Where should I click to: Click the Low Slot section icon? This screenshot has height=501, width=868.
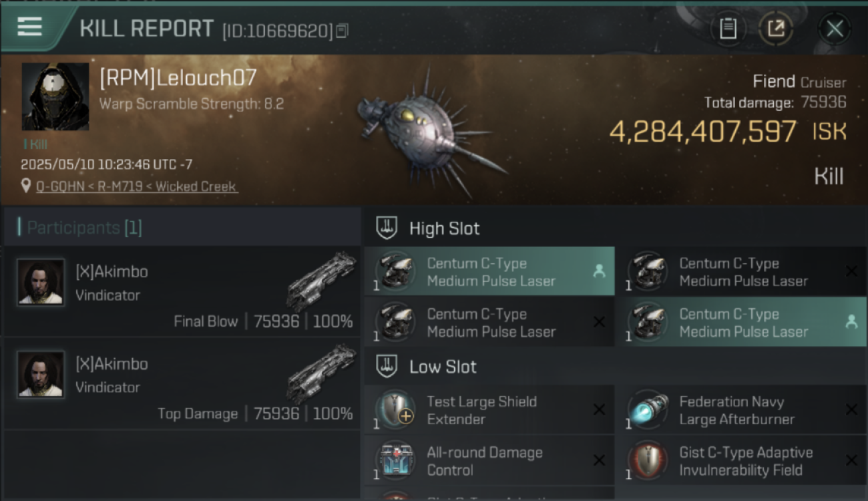pyautogui.click(x=387, y=366)
